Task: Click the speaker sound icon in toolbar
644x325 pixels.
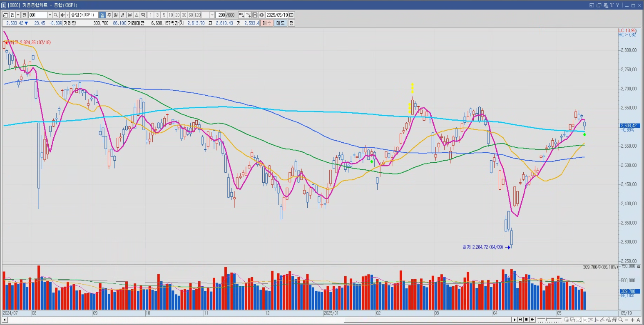Action: click(62, 15)
